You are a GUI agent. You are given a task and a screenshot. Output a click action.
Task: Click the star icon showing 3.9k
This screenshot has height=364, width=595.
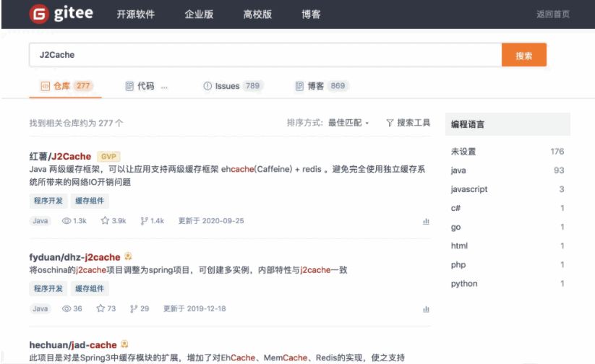tap(105, 220)
